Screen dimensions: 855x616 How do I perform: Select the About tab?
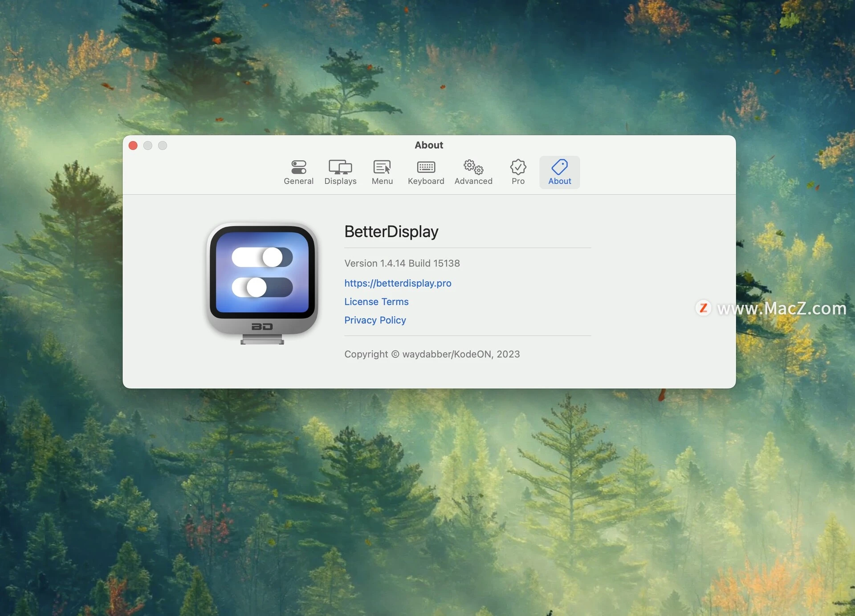(559, 172)
